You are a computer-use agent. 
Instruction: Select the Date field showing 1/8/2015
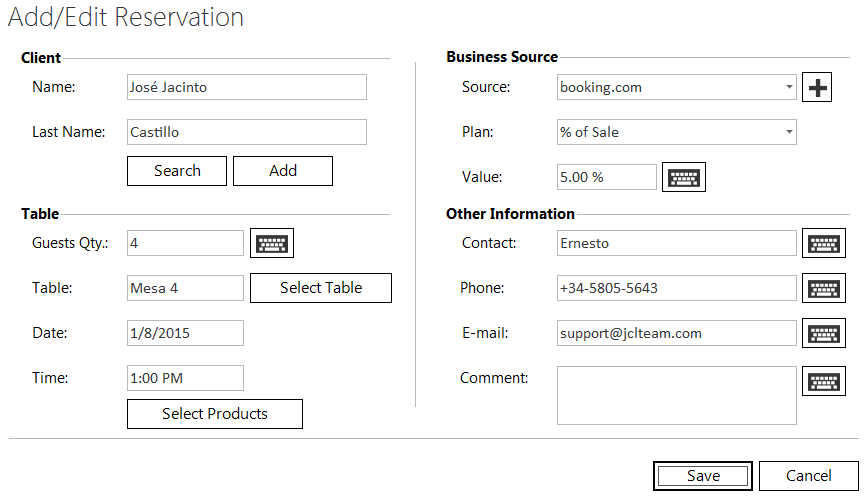point(185,333)
